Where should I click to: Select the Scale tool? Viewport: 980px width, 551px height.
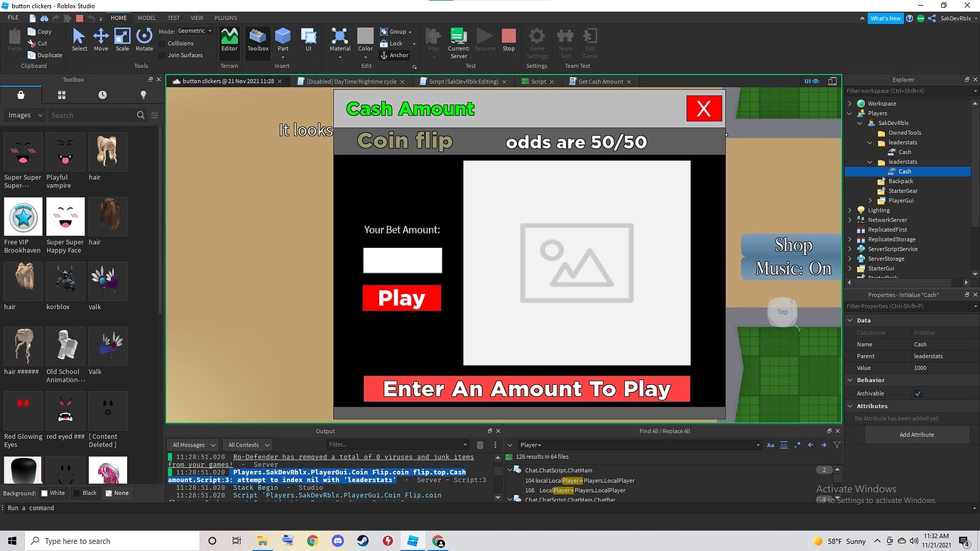[122, 40]
